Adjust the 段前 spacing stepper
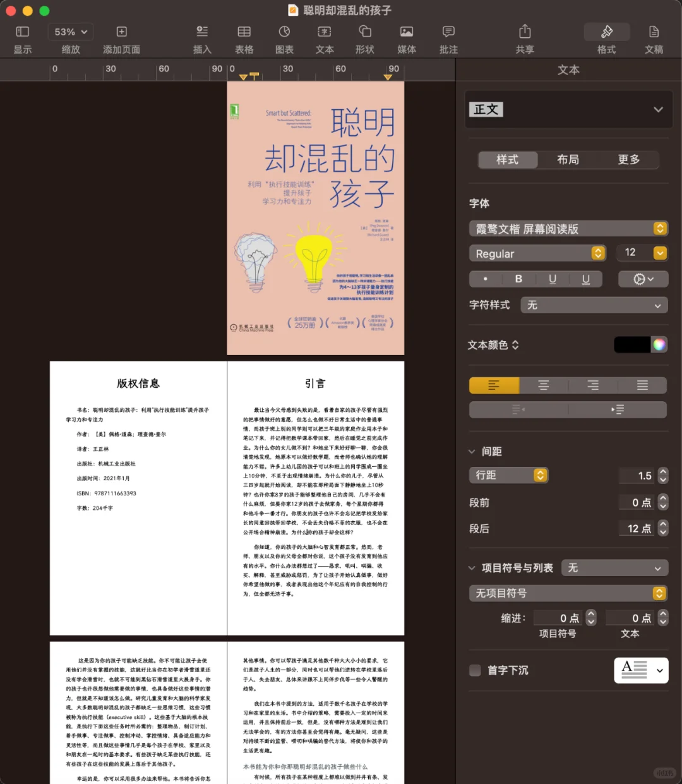682x784 pixels. [x=662, y=502]
